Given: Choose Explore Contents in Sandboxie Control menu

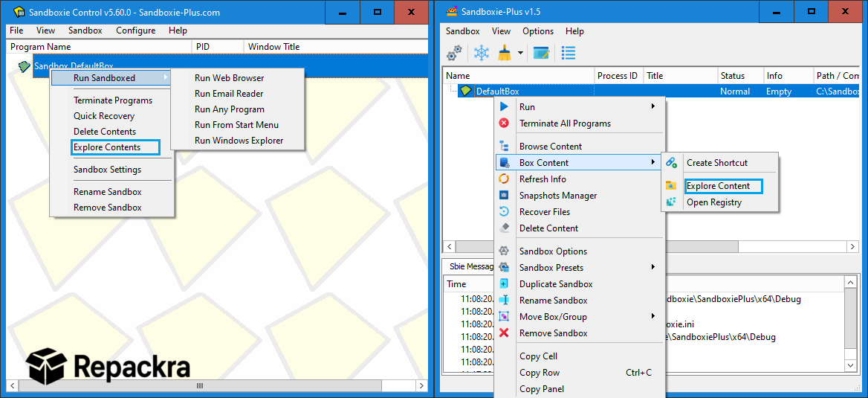Looking at the screenshot, I should (107, 147).
